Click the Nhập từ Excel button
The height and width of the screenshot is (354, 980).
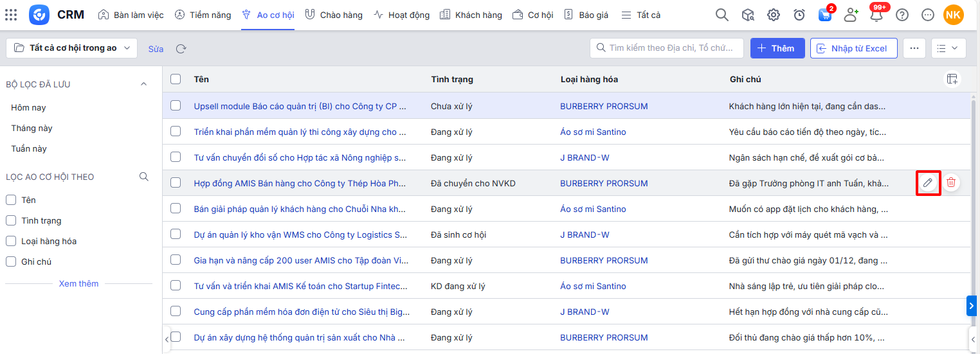coord(853,48)
